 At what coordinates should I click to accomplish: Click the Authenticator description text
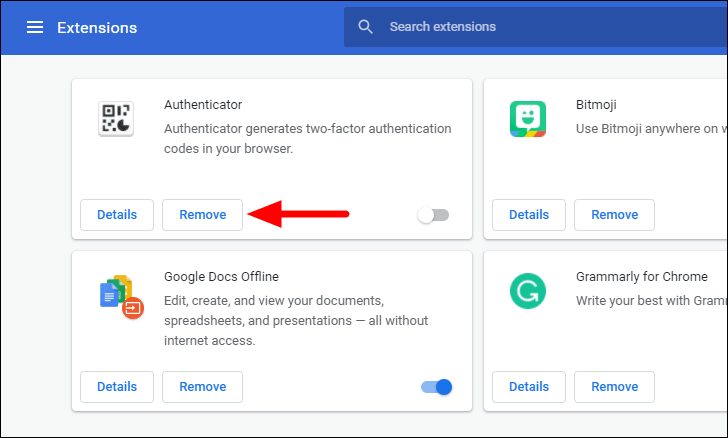(307, 138)
